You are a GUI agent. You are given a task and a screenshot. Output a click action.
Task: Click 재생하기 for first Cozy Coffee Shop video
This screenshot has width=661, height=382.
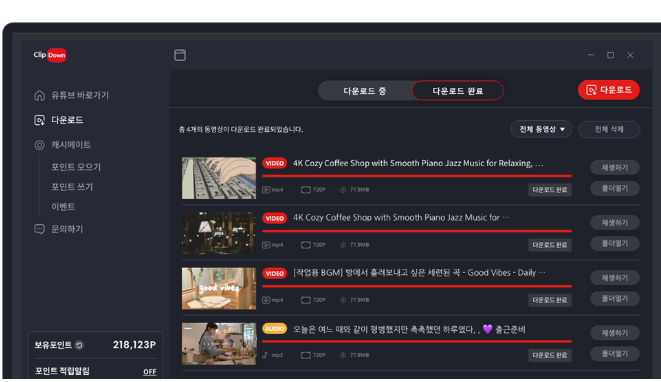pyautogui.click(x=615, y=167)
